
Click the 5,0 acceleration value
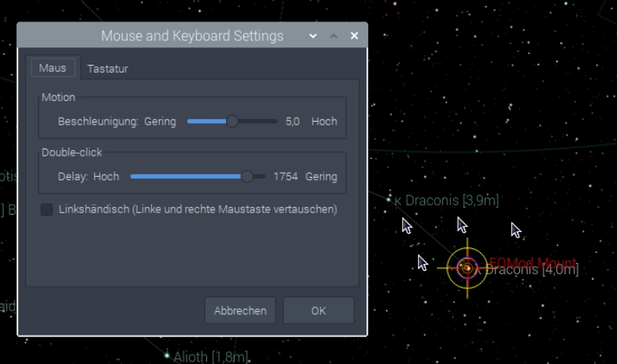tap(292, 122)
